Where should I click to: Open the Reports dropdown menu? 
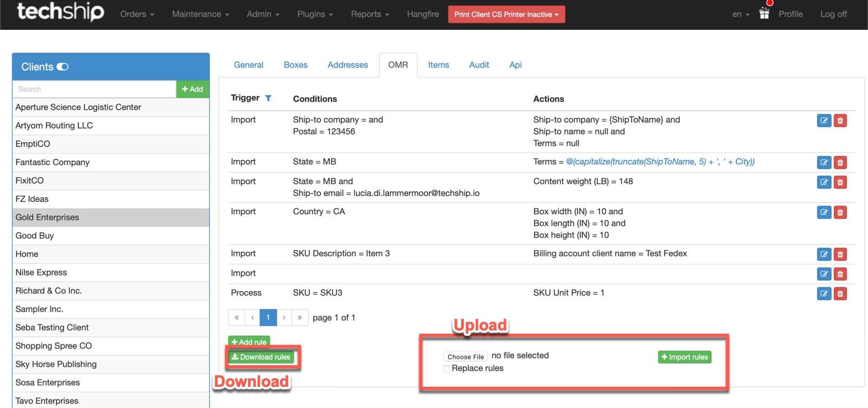click(370, 14)
